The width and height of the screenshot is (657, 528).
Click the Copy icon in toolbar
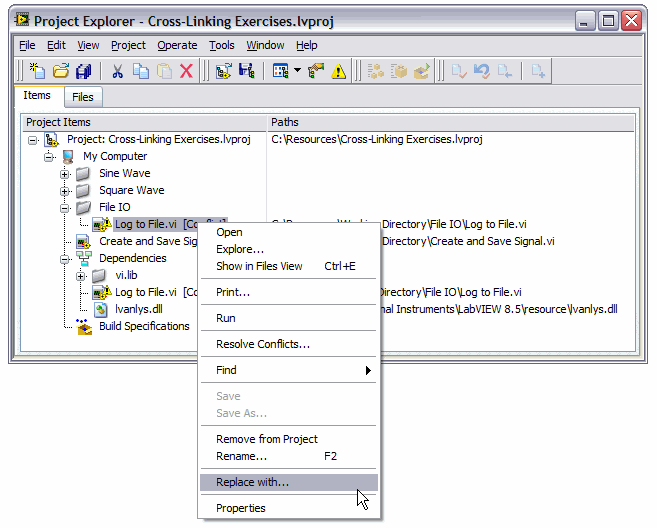coord(141,71)
